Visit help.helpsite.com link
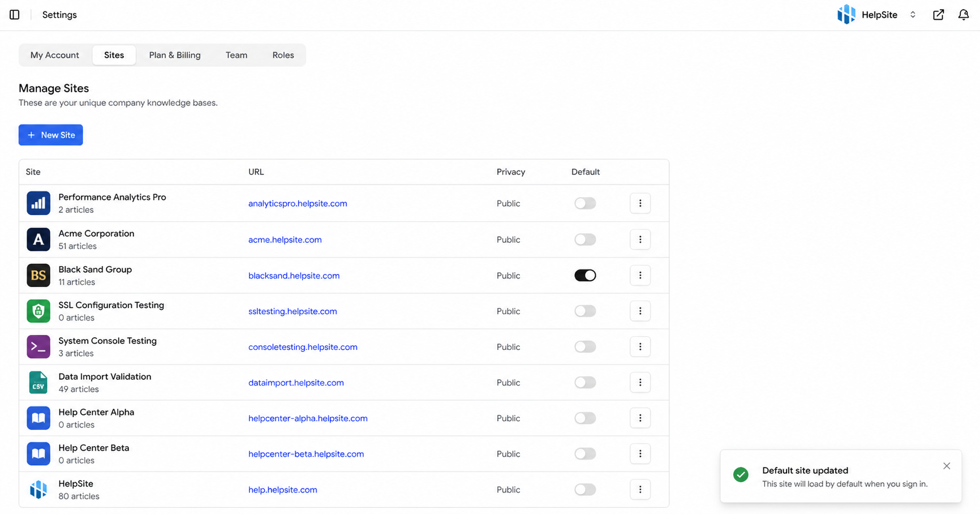Viewport: 980px width, 514px height. pos(283,490)
